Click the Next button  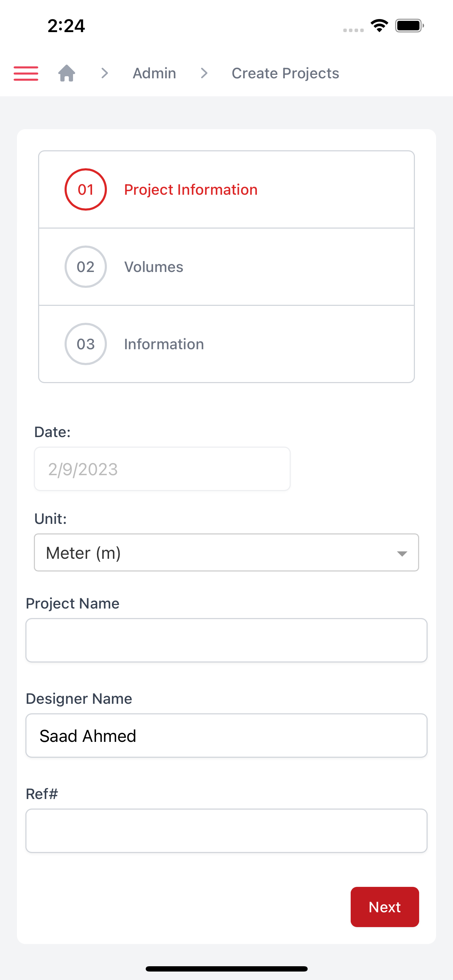[385, 907]
